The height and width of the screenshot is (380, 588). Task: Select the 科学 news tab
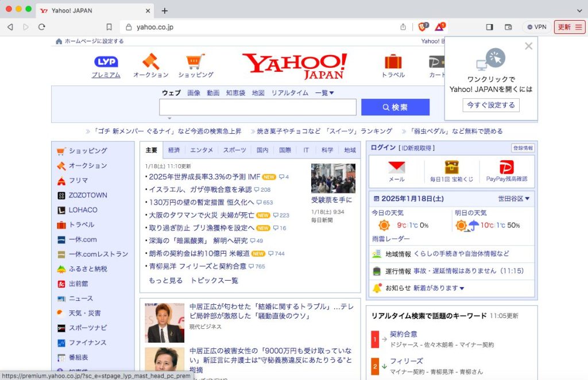tap(327, 150)
